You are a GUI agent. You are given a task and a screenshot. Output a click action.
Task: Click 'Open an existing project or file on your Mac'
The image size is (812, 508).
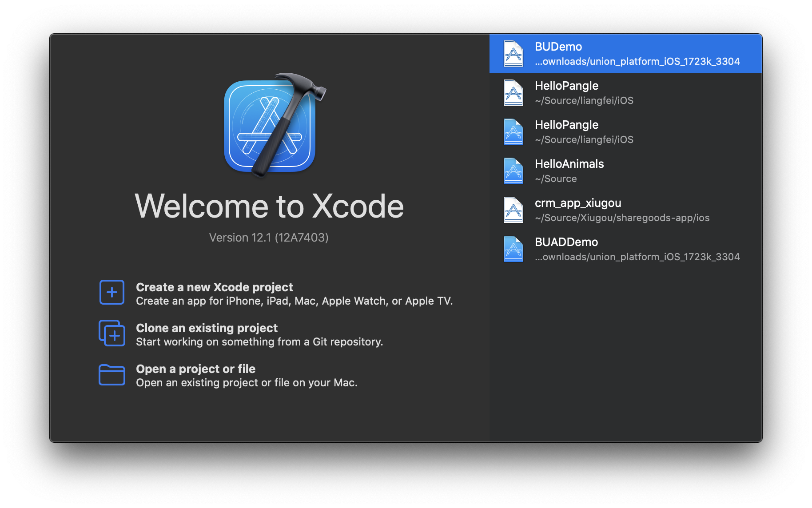247,383
